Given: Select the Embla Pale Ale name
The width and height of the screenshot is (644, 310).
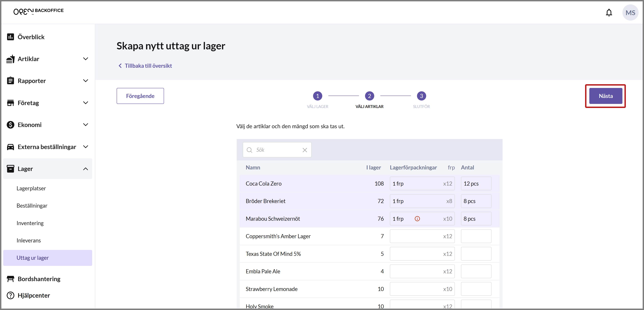Looking at the screenshot, I should 263,271.
